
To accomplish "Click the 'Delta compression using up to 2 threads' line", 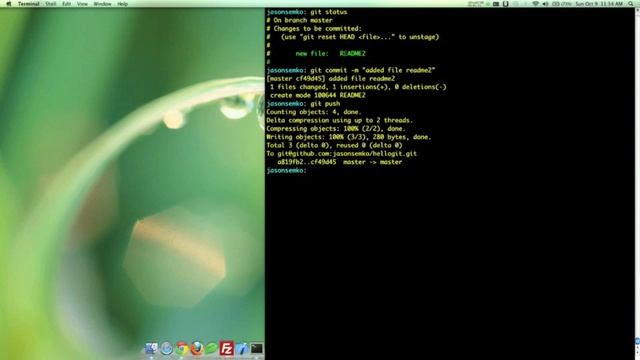I will [x=340, y=120].
